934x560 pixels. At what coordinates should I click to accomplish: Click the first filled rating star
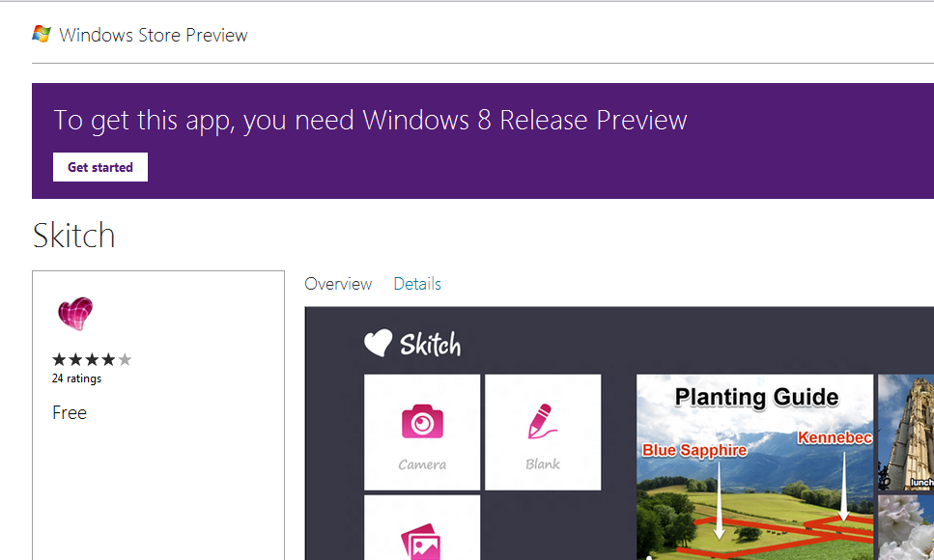59,360
